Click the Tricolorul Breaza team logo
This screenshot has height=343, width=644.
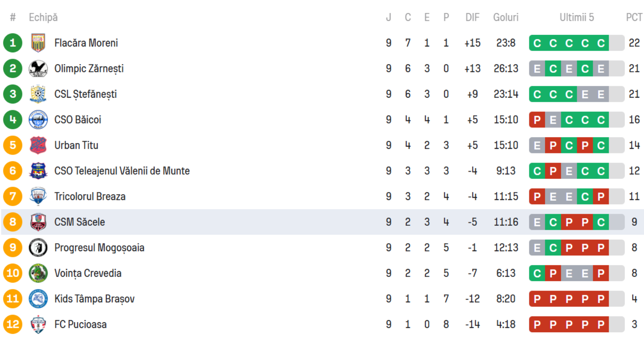[38, 196]
